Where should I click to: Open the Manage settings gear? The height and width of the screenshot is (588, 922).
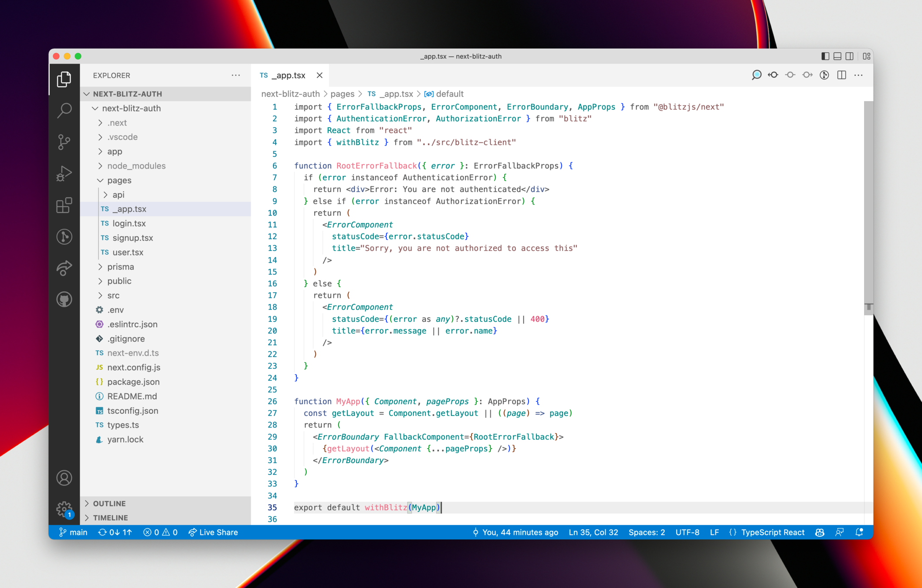tap(64, 508)
